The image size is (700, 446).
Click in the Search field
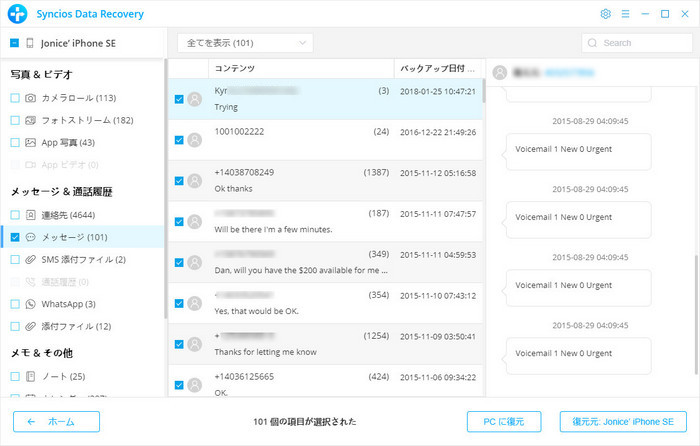pos(637,43)
